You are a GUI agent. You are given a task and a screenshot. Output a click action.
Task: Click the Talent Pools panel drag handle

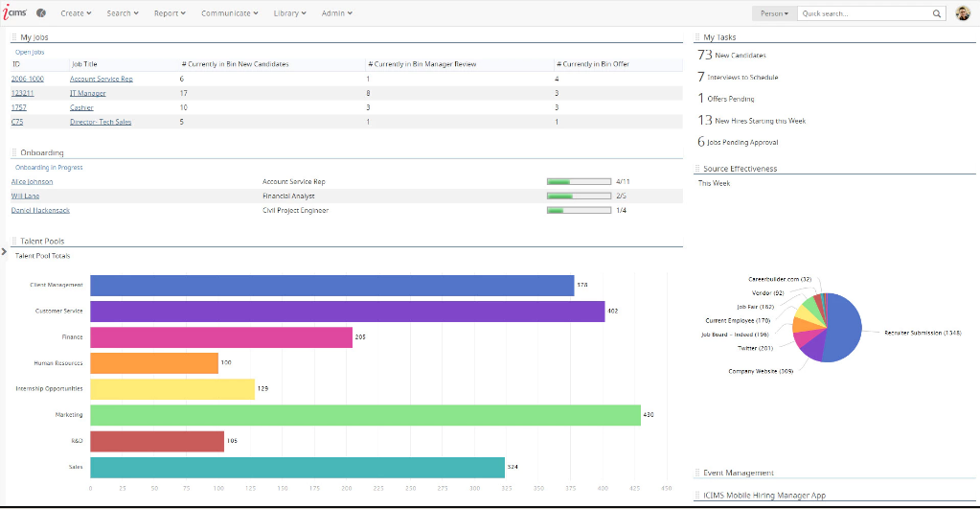pyautogui.click(x=14, y=242)
